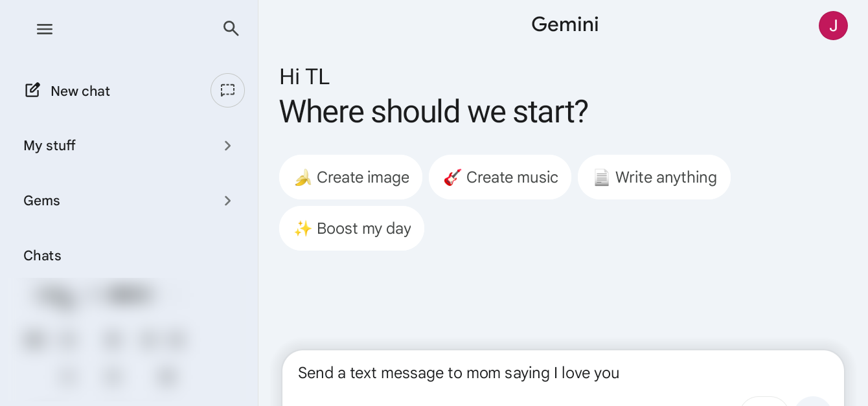The image size is (868, 406).
Task: Click the Gemini title at top
Action: [x=565, y=25]
